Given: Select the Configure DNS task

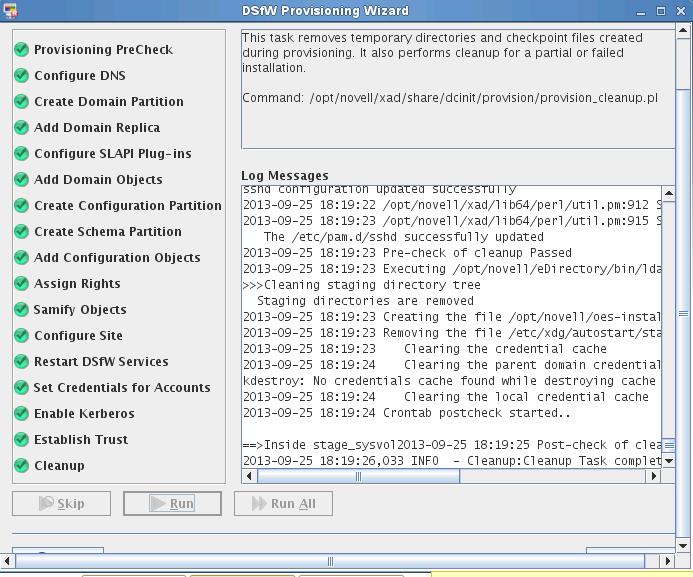Looking at the screenshot, I should click(80, 76).
